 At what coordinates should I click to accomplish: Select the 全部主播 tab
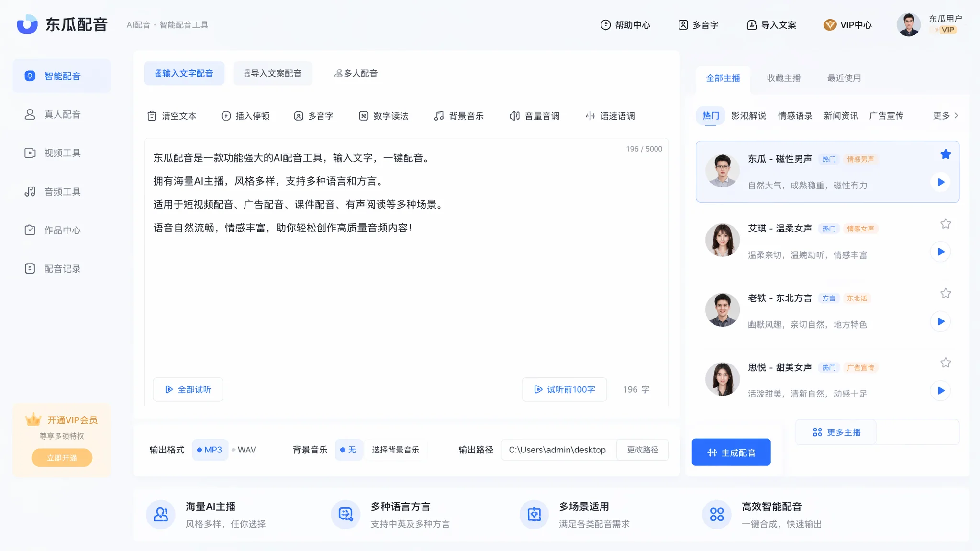[x=723, y=78]
